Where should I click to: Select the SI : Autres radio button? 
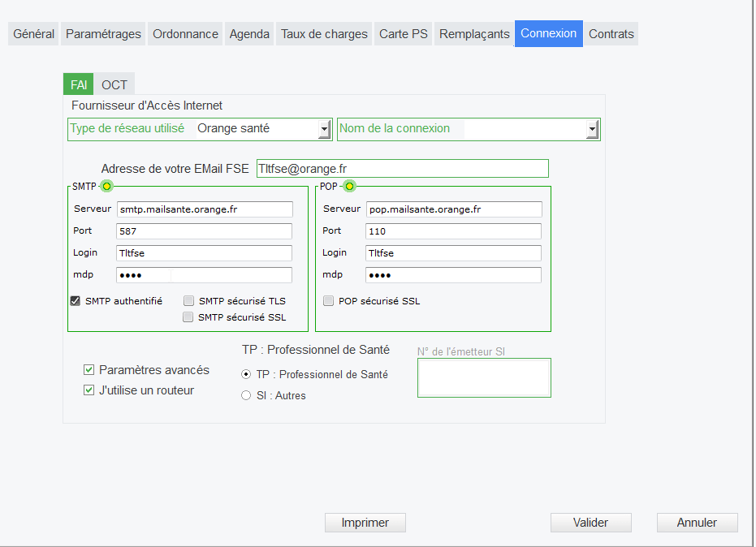[x=246, y=395]
